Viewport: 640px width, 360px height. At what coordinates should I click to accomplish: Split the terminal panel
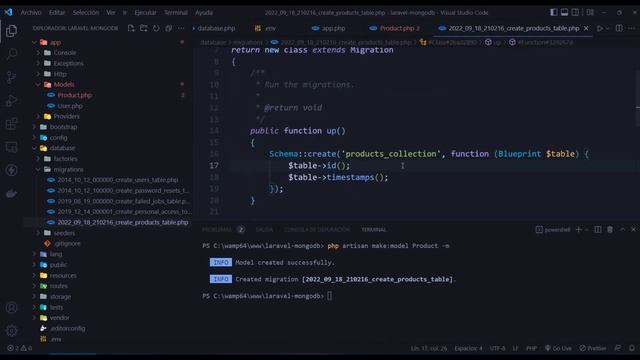598,229
